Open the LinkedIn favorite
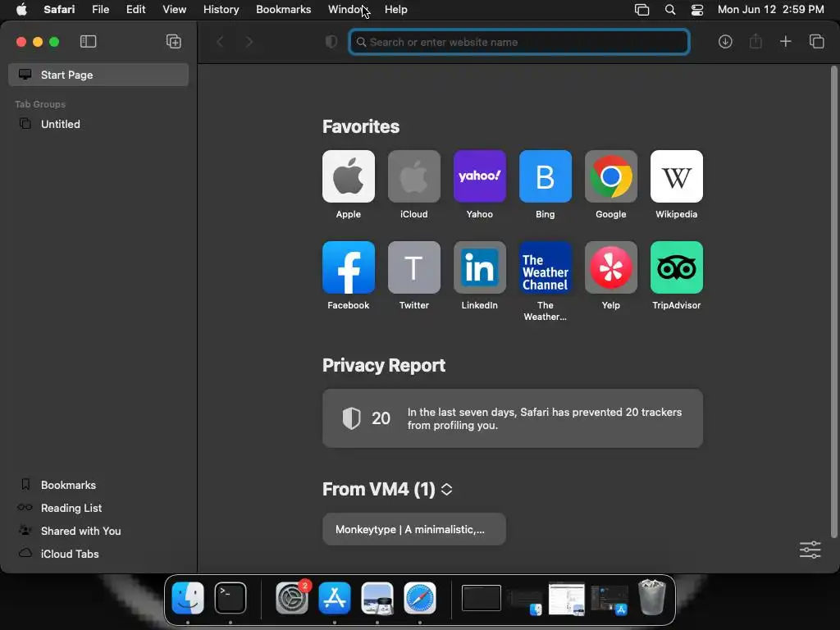Screen dimensions: 840x630 pos(479,267)
